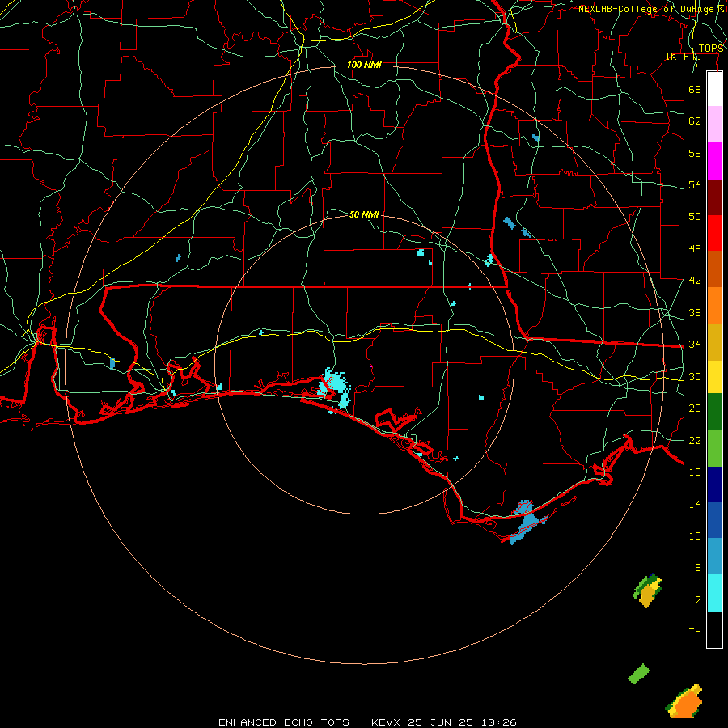
Task: Click the dark orange legend swatch
Action: point(714,269)
